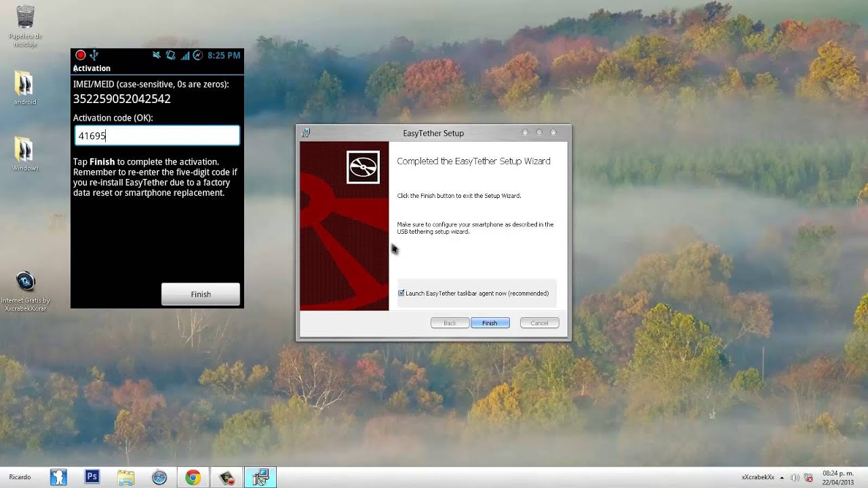Open the volume speaker tray icon
This screenshot has width=868, height=488.
tap(795, 477)
